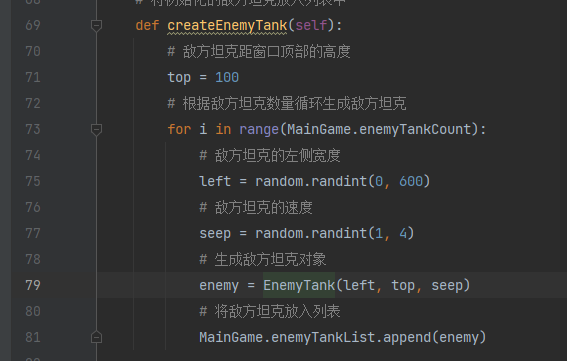Click line number 69 in the gutter
Viewport: 567px width, 361px height.
(x=33, y=25)
